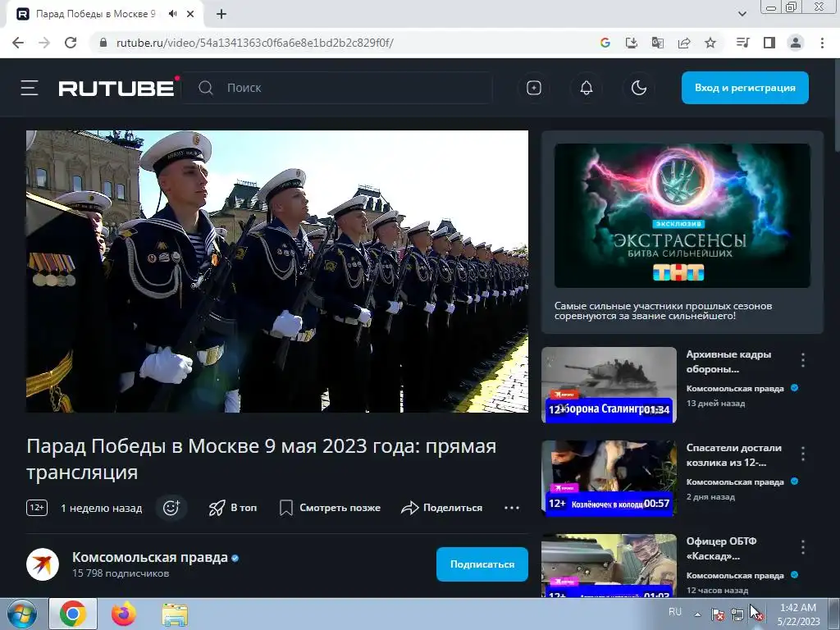Open Козлёночек в колодце video thumbnail
The image size is (840, 630).
(x=609, y=478)
